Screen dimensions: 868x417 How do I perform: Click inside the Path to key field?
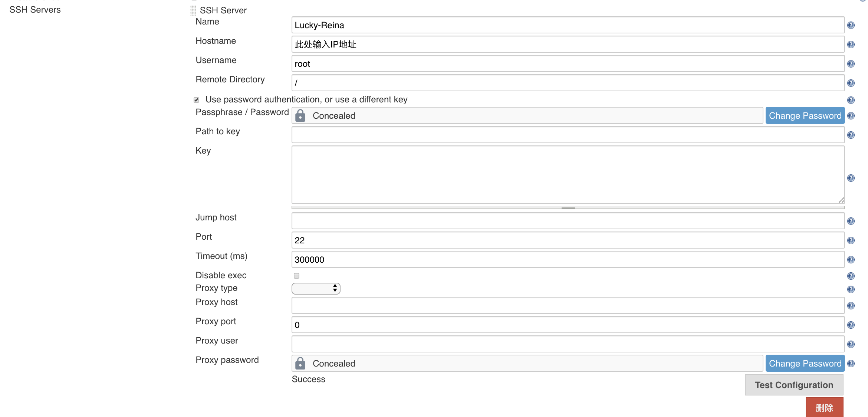(x=568, y=135)
